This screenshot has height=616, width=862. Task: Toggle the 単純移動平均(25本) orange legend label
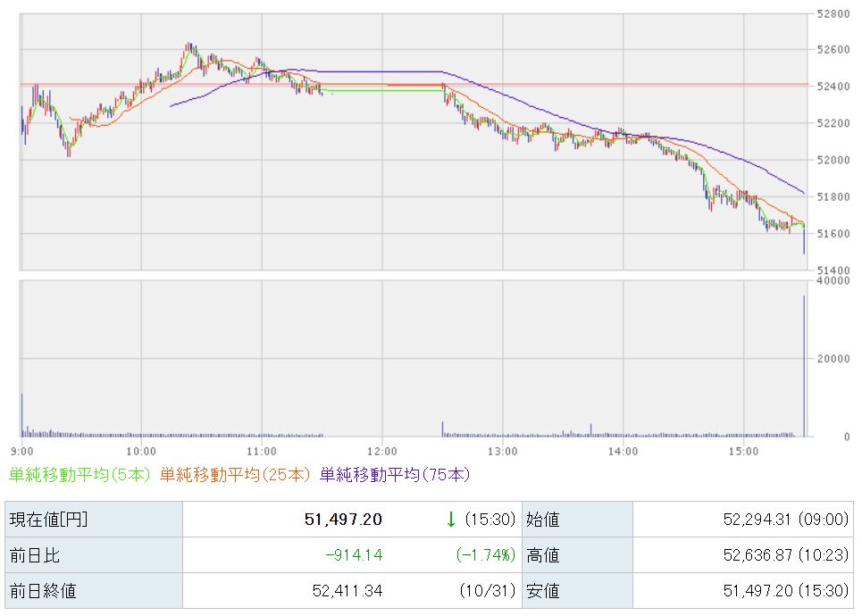[x=235, y=475]
